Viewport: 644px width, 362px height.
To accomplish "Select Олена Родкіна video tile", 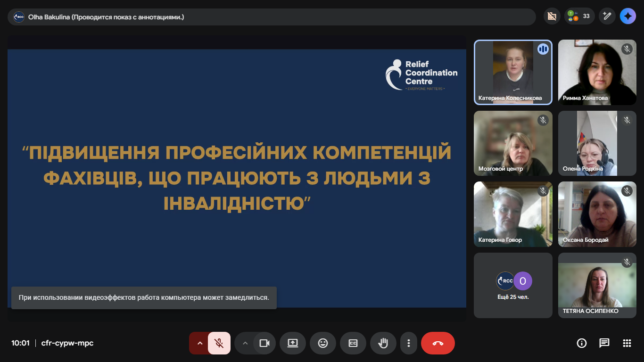I will [597, 143].
